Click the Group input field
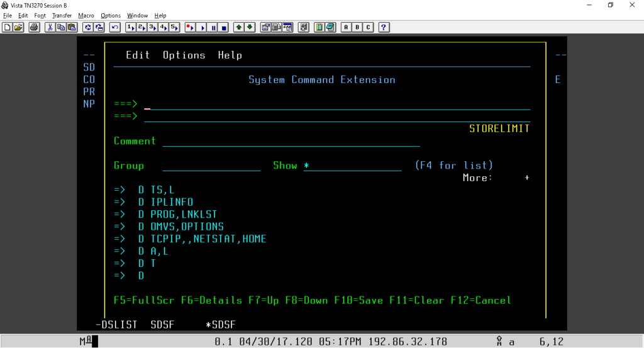Screen dimensions: 644x348 (x=211, y=166)
